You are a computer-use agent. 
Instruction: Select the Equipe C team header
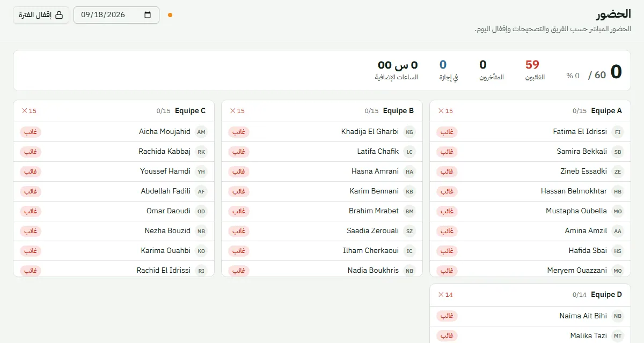pos(114,111)
